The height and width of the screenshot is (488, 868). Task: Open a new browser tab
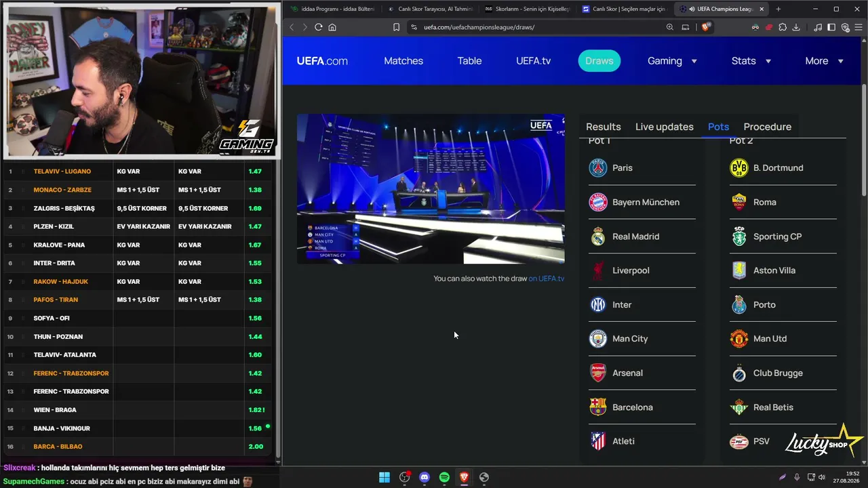[x=778, y=9]
